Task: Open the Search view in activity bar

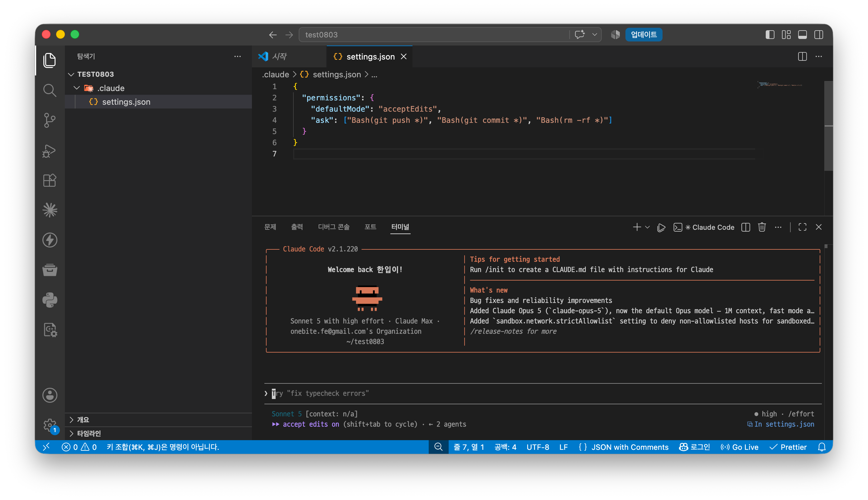Action: 50,90
